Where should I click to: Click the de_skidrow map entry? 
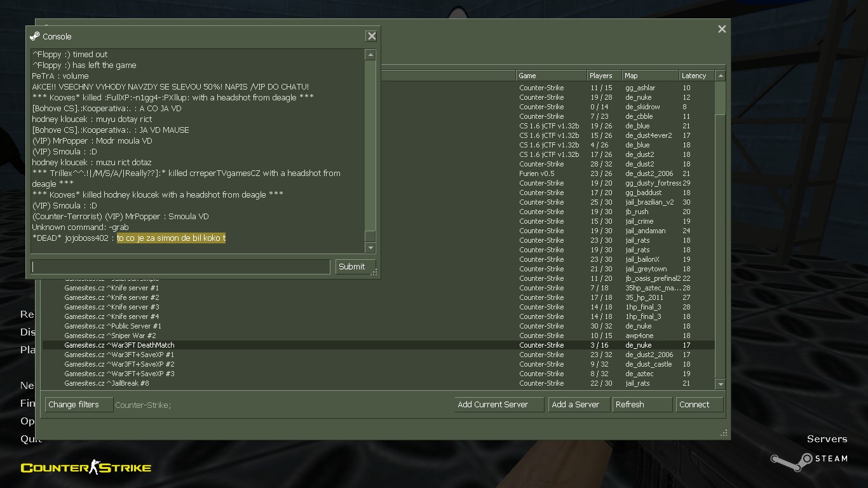tap(642, 107)
